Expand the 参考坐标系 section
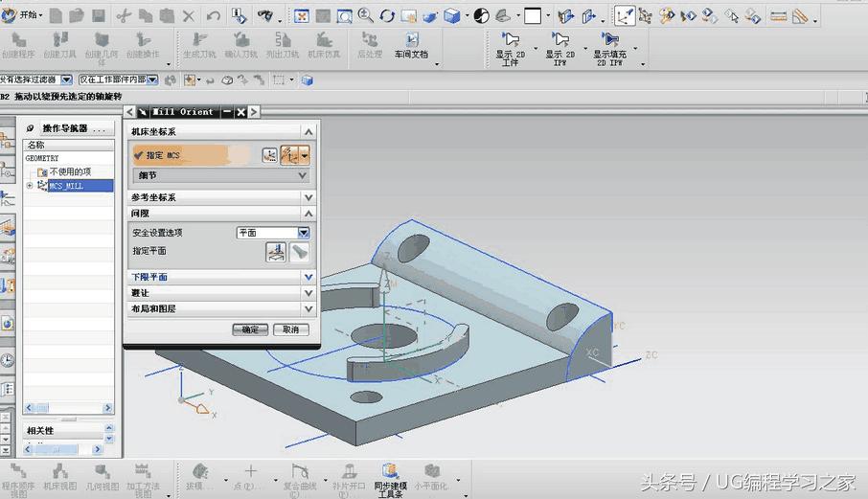868x499 pixels. [308, 197]
